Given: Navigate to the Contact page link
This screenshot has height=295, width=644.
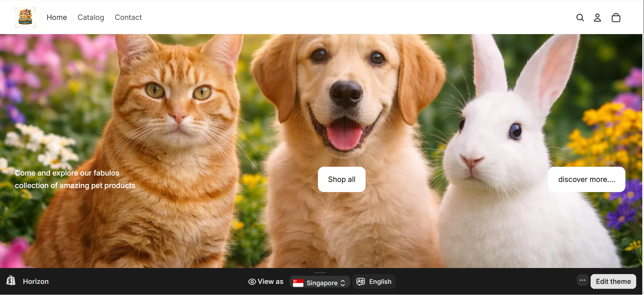Looking at the screenshot, I should tap(128, 18).
